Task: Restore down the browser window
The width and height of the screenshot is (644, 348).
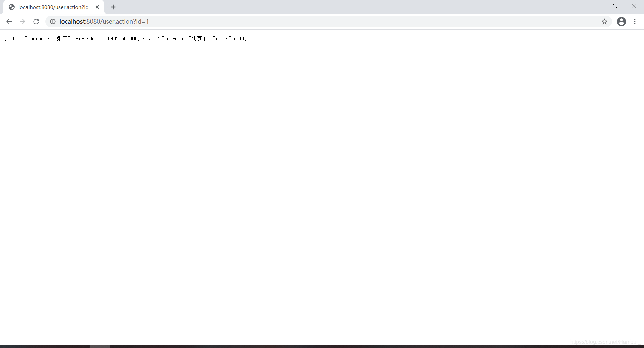Action: pos(615,6)
